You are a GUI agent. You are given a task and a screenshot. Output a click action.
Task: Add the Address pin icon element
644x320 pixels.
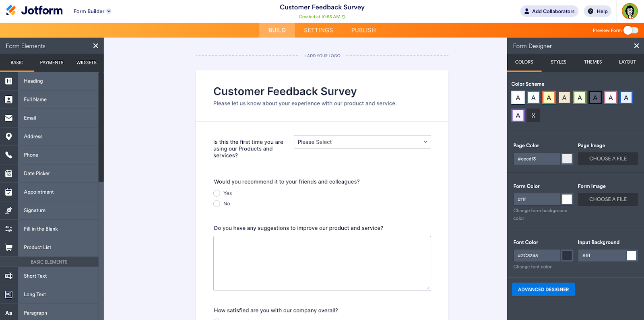pos(9,136)
